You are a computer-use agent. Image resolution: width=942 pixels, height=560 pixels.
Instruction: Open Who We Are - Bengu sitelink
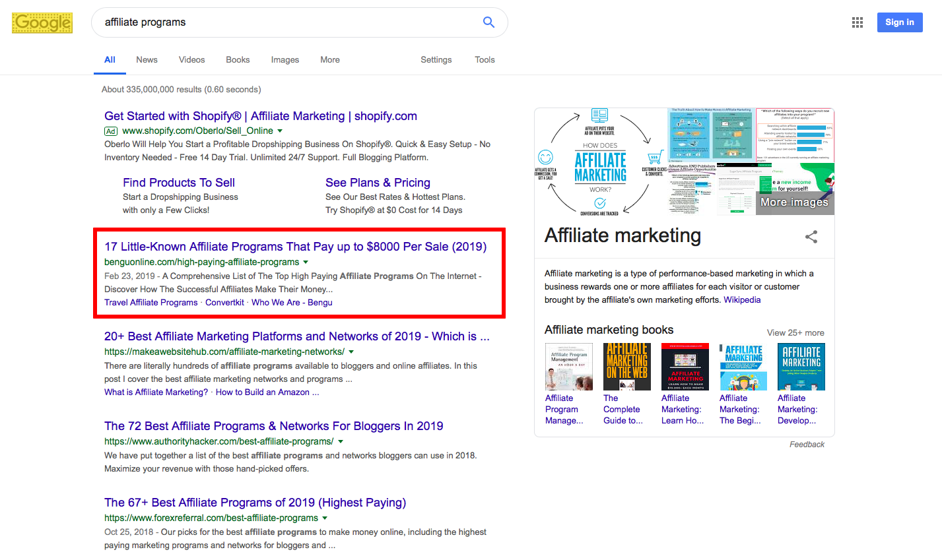click(x=292, y=303)
